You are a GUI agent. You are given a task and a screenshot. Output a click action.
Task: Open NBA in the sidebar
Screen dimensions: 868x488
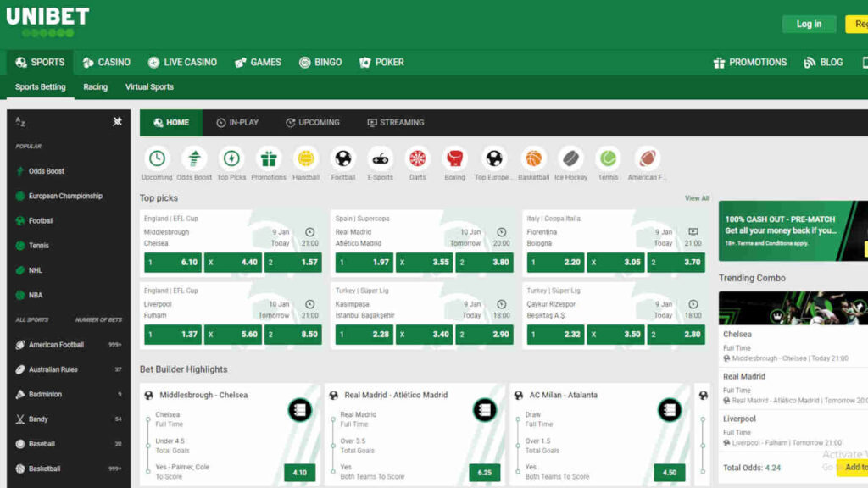tap(69, 295)
